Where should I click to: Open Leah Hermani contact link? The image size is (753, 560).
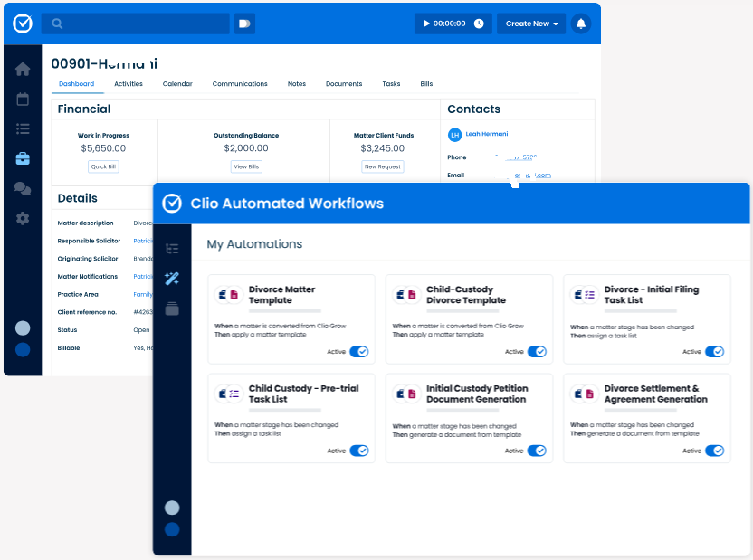pyautogui.click(x=487, y=134)
